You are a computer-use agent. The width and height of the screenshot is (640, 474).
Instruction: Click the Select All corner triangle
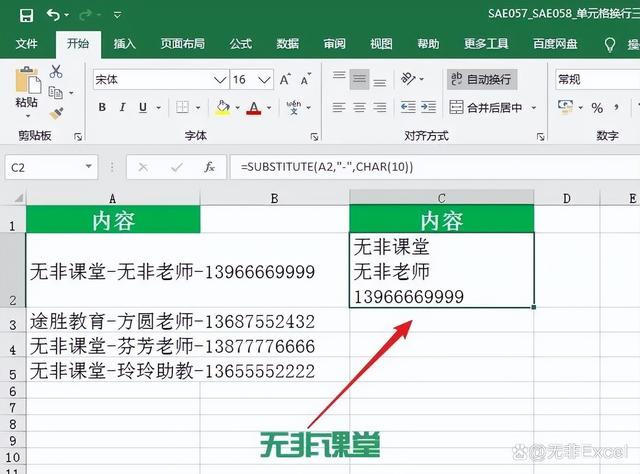click(18, 198)
